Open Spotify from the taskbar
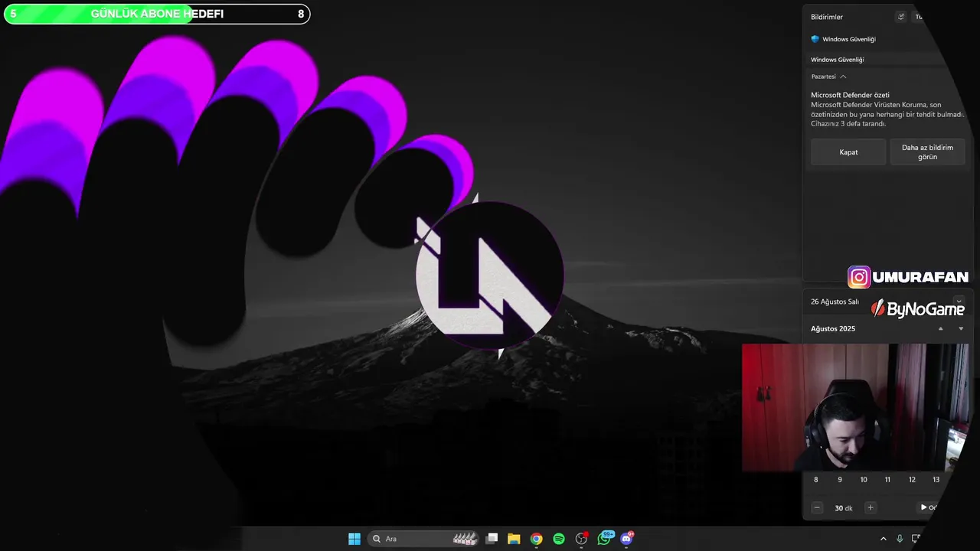This screenshot has width=980, height=551. (x=559, y=539)
